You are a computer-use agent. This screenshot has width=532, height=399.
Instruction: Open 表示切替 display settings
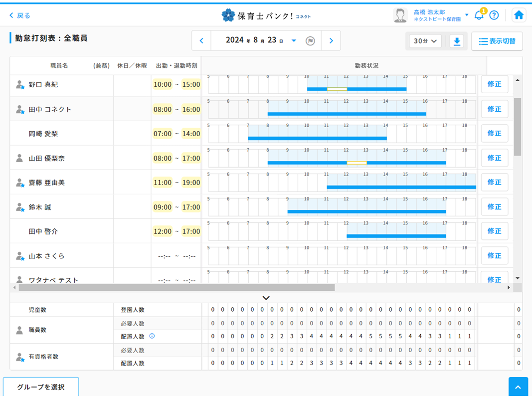pyautogui.click(x=497, y=41)
